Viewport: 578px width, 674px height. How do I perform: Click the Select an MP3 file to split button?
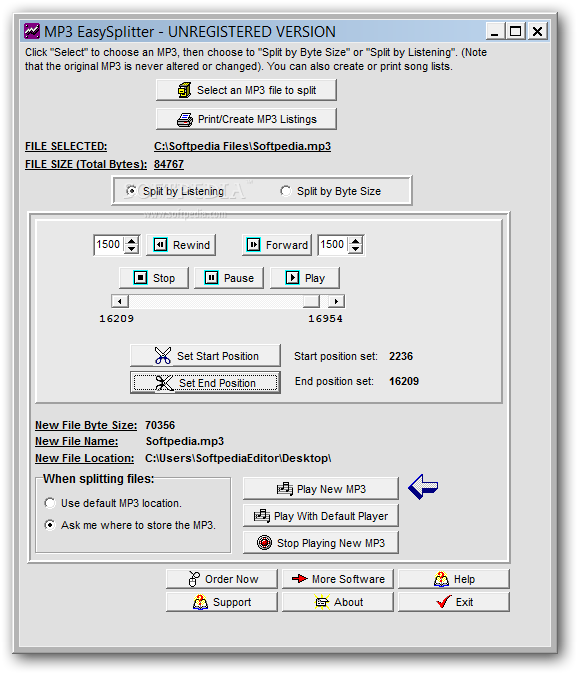coord(246,90)
